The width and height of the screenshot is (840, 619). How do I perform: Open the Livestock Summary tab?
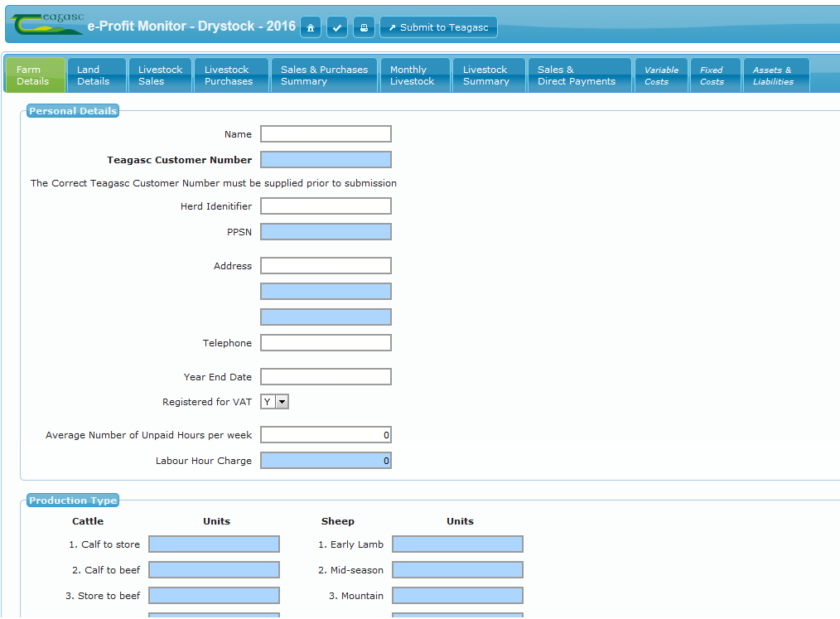pos(489,75)
